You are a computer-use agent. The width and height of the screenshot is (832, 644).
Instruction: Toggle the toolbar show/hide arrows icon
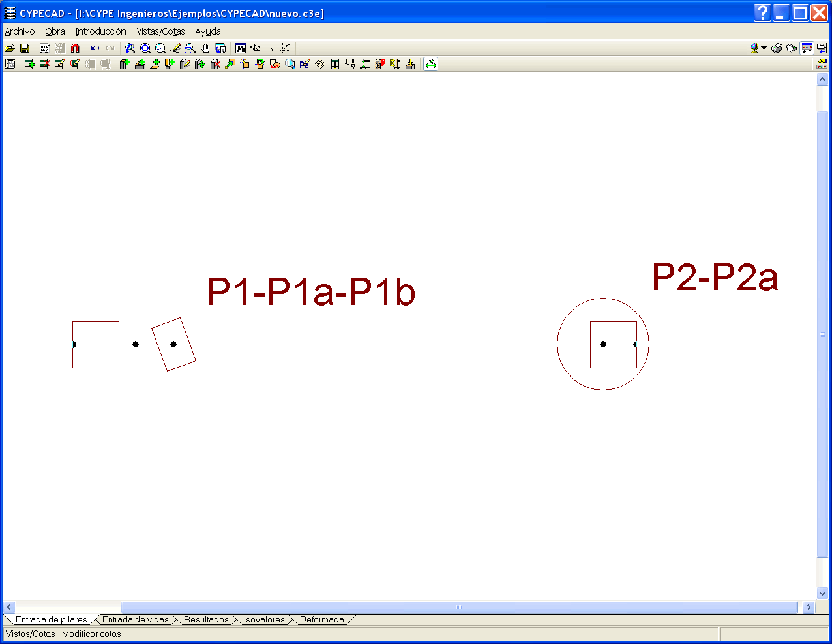coord(807,48)
